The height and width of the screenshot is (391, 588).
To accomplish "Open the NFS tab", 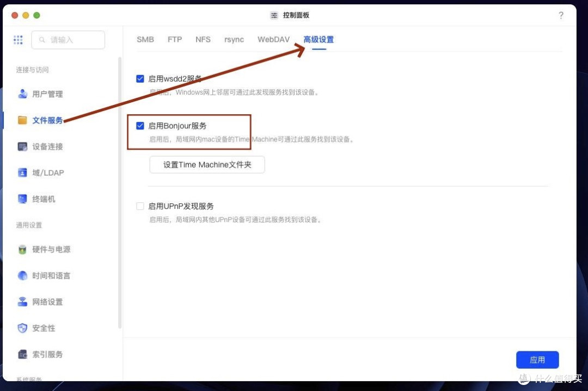I will pyautogui.click(x=203, y=39).
